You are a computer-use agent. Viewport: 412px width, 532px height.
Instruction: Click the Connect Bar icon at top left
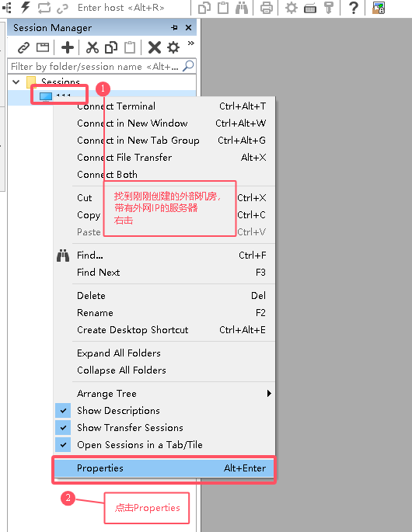click(x=7, y=8)
